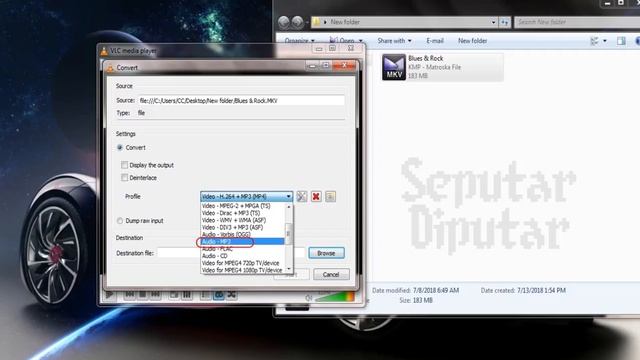The image size is (640, 360).
Task: Enable the Display the output checkbox
Action: click(x=124, y=165)
